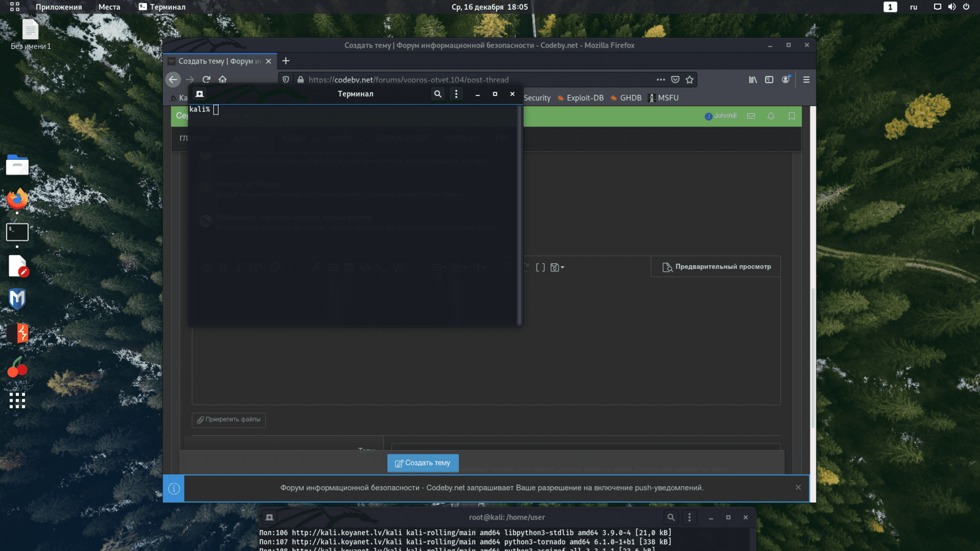This screenshot has height=551, width=980.
Task: Click the Создать тему button
Action: [x=423, y=463]
